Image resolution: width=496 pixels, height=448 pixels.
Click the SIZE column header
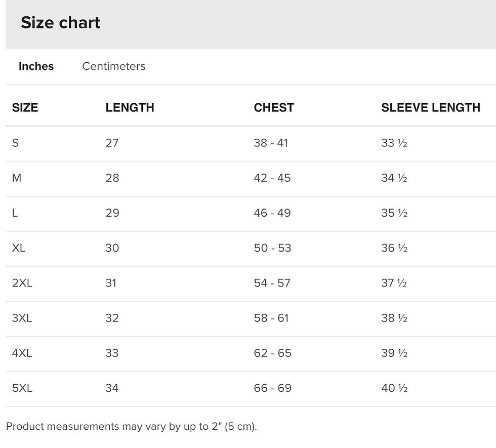[x=25, y=107]
